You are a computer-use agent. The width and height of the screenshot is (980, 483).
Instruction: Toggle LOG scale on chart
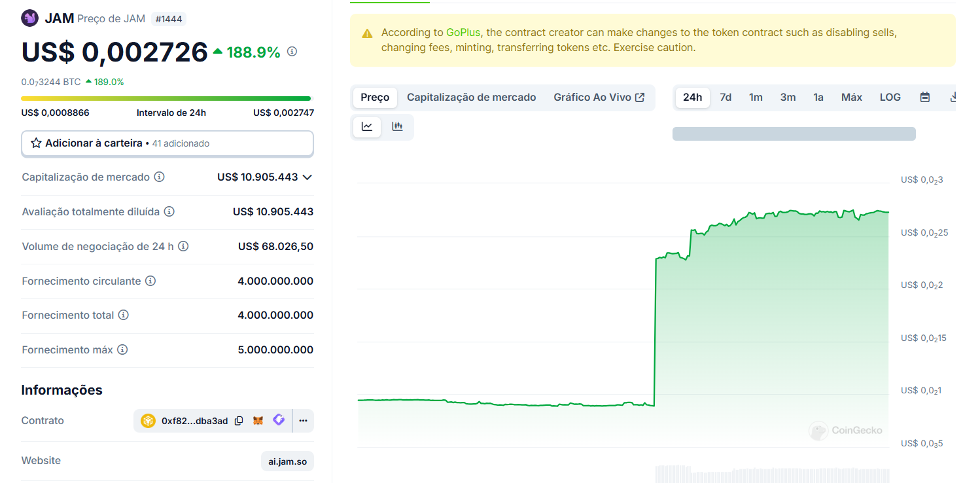pyautogui.click(x=890, y=98)
